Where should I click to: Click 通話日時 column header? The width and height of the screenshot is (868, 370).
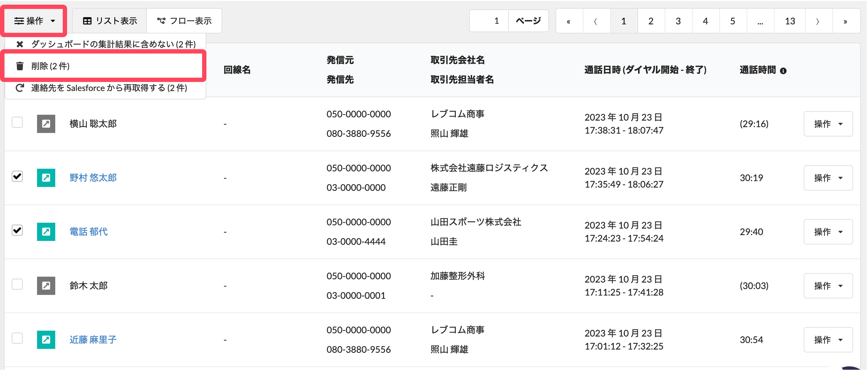[x=646, y=70]
